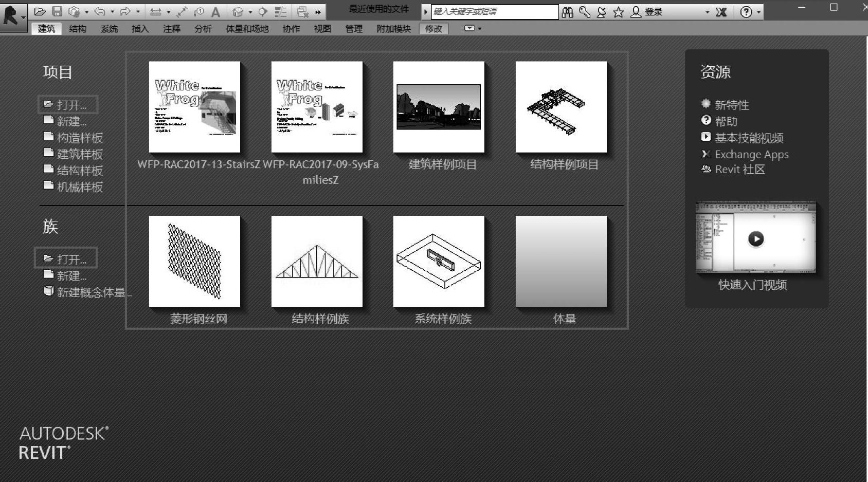The width and height of the screenshot is (868, 482).
Task: Click the Open folder icon in quick access toolbar
Action: coord(40,12)
